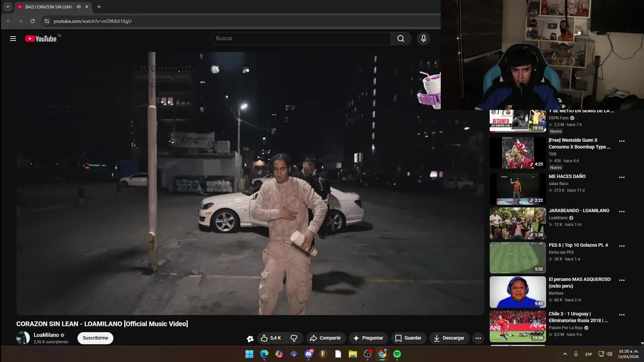This screenshot has height=362, width=644.
Task: Open more actions ellipsis under video
Action: tap(478, 338)
